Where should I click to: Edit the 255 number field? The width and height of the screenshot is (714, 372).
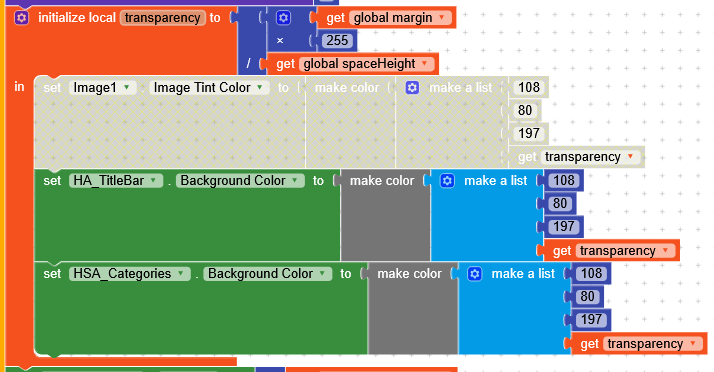tap(337, 41)
